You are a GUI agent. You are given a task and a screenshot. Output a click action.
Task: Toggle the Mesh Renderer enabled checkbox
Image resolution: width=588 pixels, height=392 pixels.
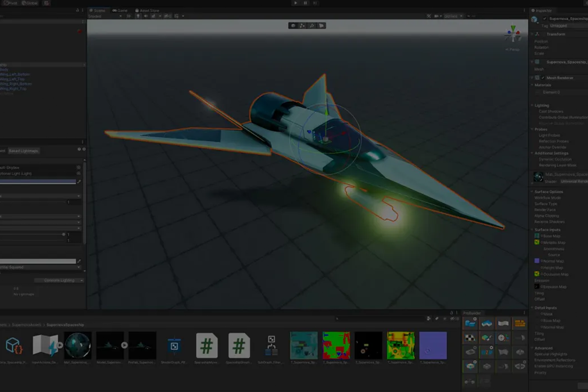543,78
